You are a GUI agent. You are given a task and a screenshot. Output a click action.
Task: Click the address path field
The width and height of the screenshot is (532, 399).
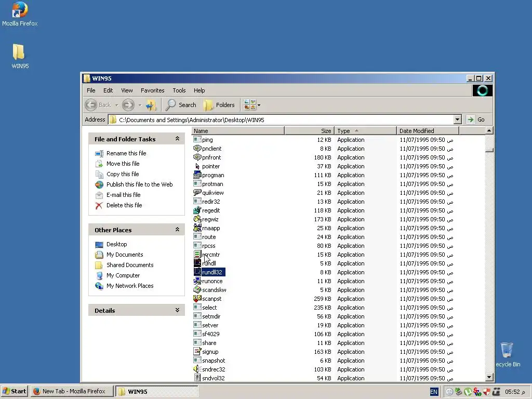click(x=281, y=120)
